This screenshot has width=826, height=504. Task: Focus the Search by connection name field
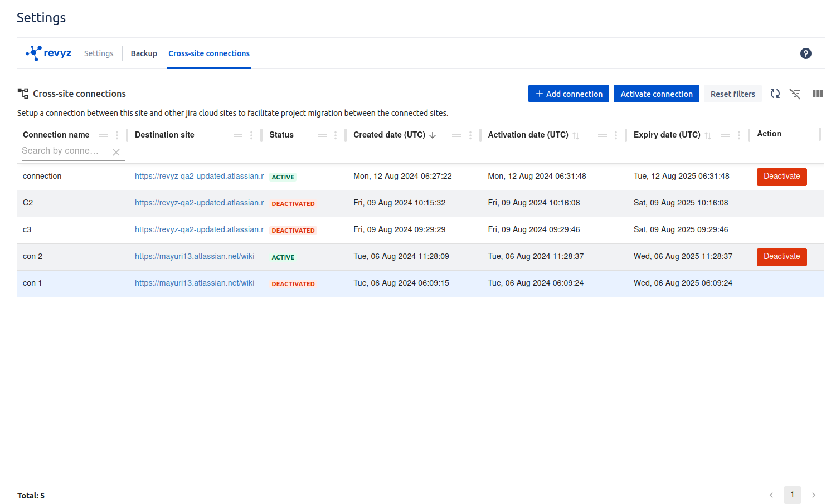tap(61, 151)
